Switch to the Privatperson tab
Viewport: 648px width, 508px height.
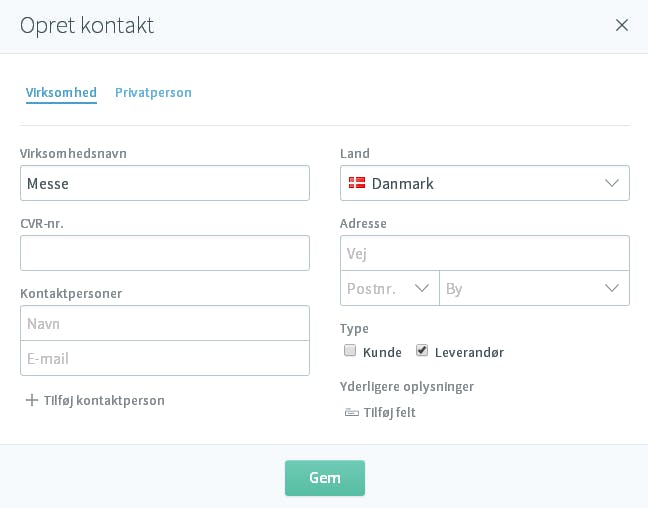point(153,93)
